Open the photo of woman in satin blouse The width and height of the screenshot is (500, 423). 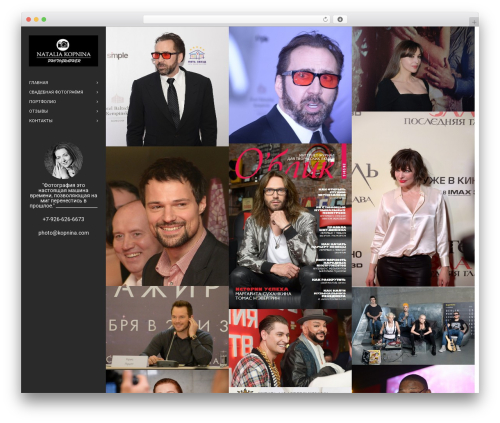(x=413, y=199)
